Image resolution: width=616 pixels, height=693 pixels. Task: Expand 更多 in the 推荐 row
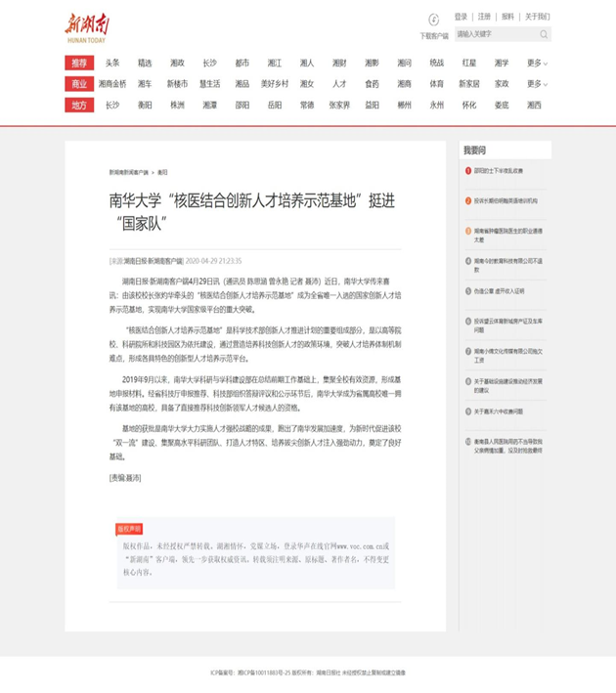537,64
